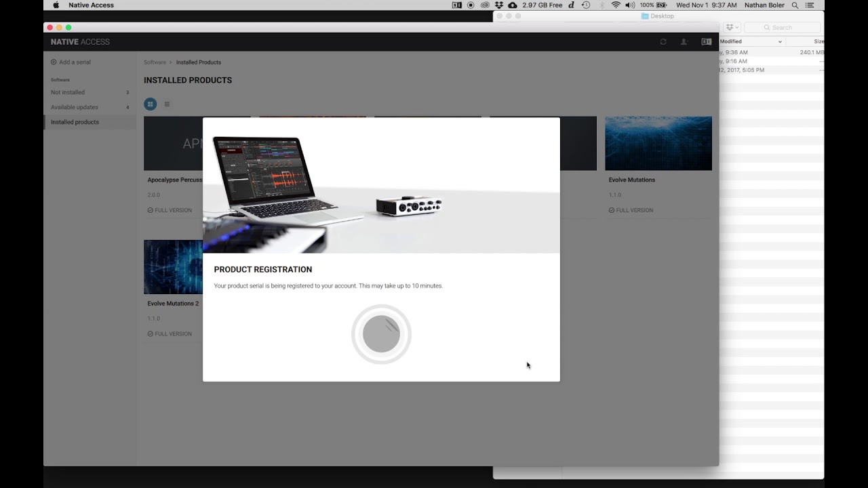Switch to grid view of products
The image size is (868, 488).
point(151,104)
